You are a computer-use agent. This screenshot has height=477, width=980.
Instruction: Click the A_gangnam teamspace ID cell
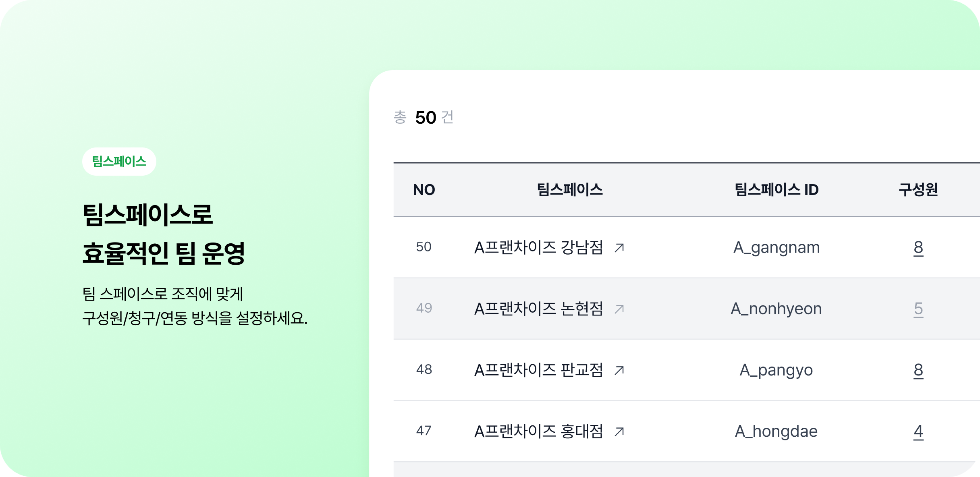coord(777,248)
